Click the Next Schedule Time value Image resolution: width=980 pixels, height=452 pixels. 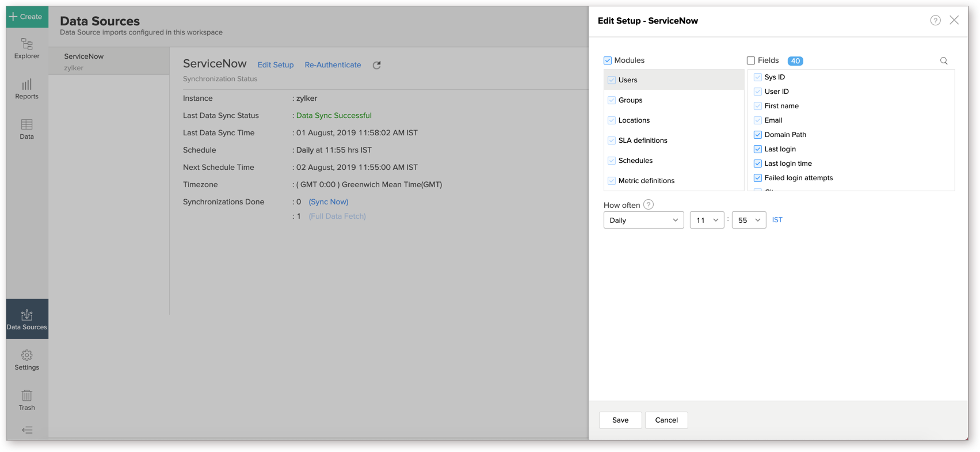tap(357, 168)
